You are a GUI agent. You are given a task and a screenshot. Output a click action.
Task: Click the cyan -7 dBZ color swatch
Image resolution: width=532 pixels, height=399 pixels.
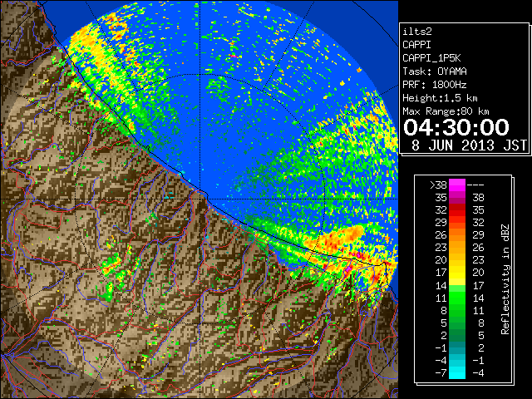[x=457, y=372]
